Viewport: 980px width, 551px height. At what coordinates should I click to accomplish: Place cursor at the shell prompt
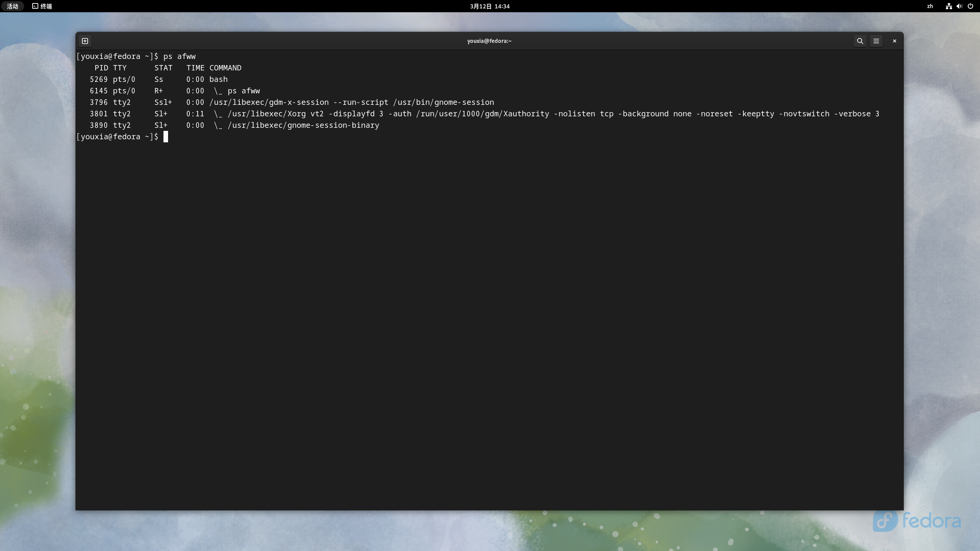pos(166,137)
